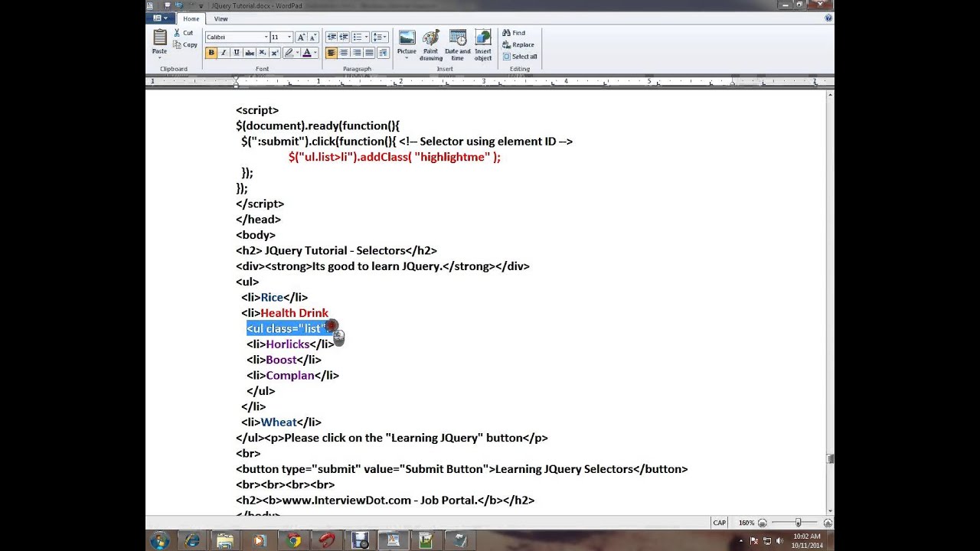
Task: Open Internet Explorer from taskbar
Action: point(192,540)
